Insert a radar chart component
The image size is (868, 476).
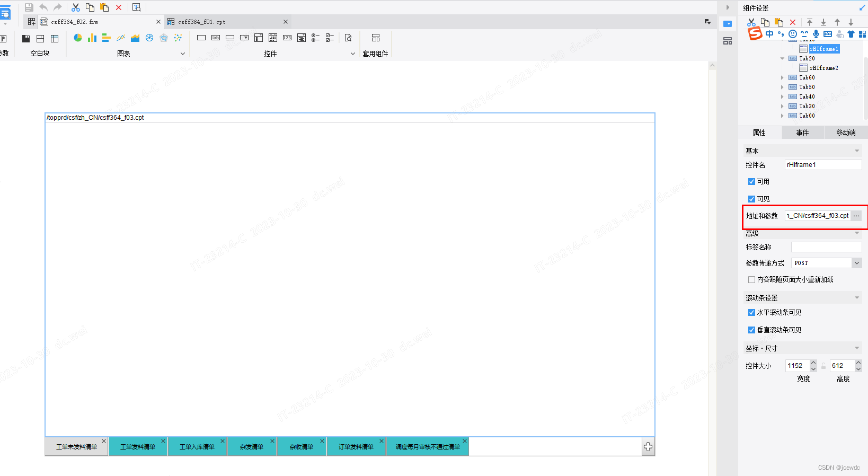pos(164,38)
